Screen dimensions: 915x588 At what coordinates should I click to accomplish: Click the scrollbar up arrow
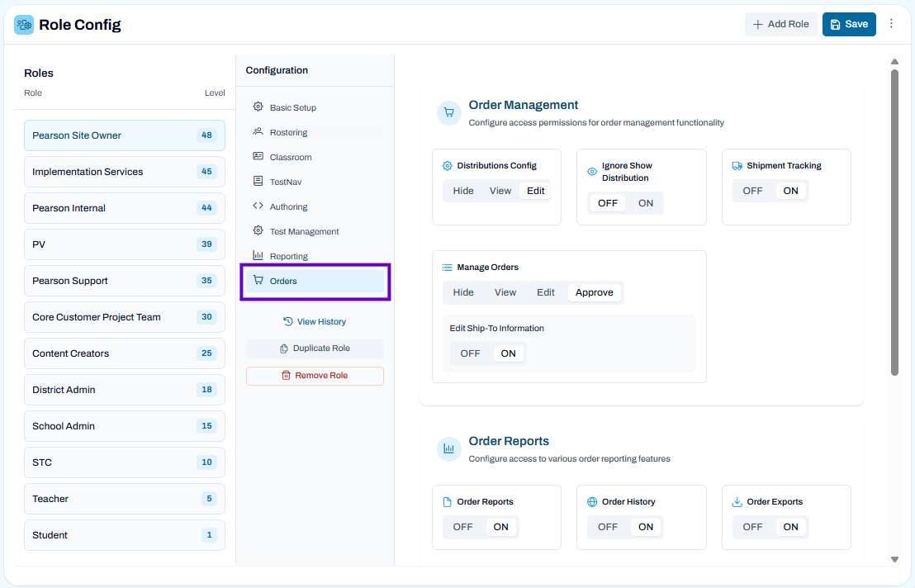coord(894,61)
